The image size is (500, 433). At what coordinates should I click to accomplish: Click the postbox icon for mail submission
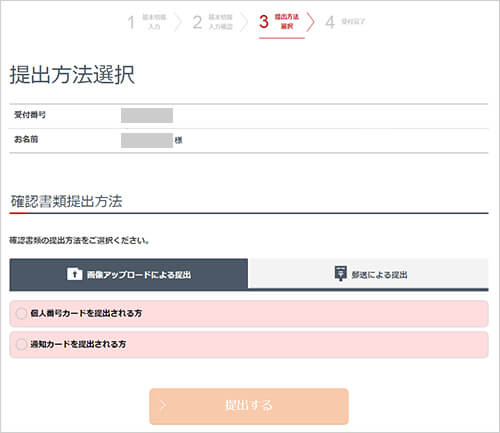340,274
